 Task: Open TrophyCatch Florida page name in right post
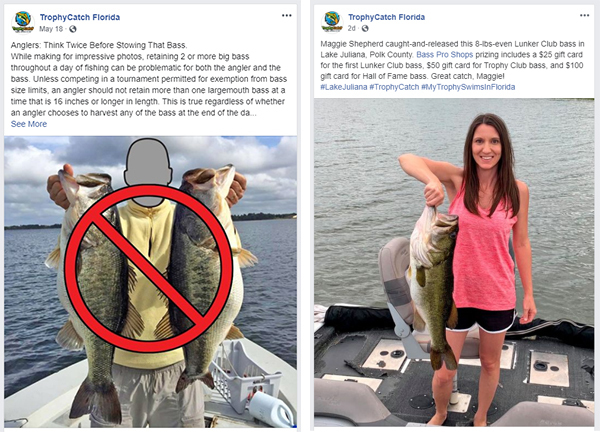pyautogui.click(x=386, y=17)
